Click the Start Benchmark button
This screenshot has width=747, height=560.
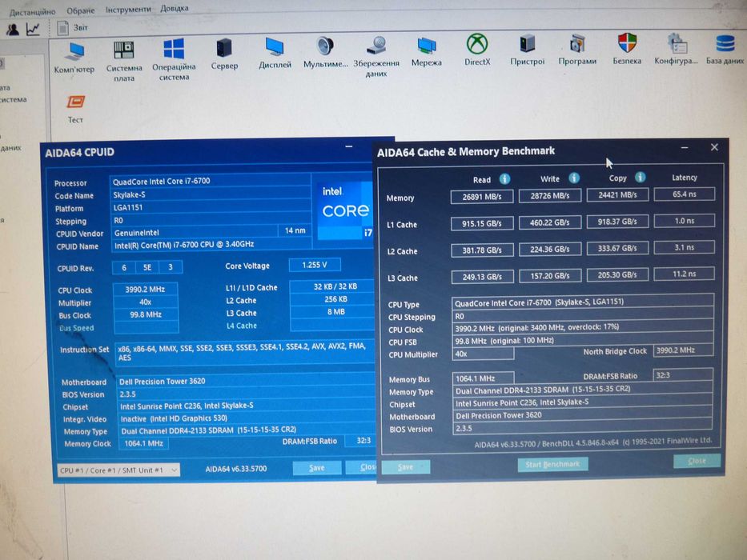tap(552, 464)
